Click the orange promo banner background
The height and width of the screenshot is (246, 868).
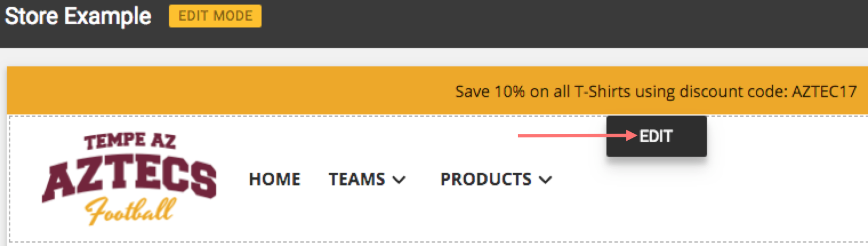pyautogui.click(x=228, y=90)
